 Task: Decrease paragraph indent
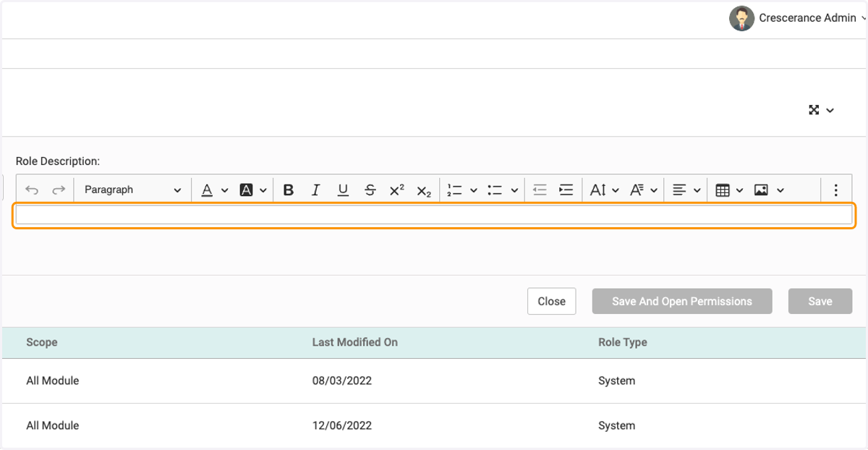click(x=540, y=190)
